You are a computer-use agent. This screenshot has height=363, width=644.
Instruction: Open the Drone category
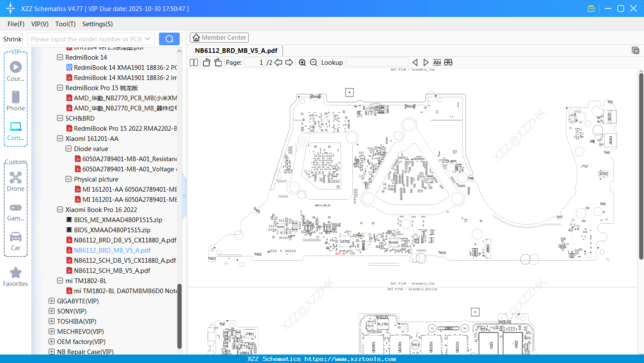[x=16, y=181]
